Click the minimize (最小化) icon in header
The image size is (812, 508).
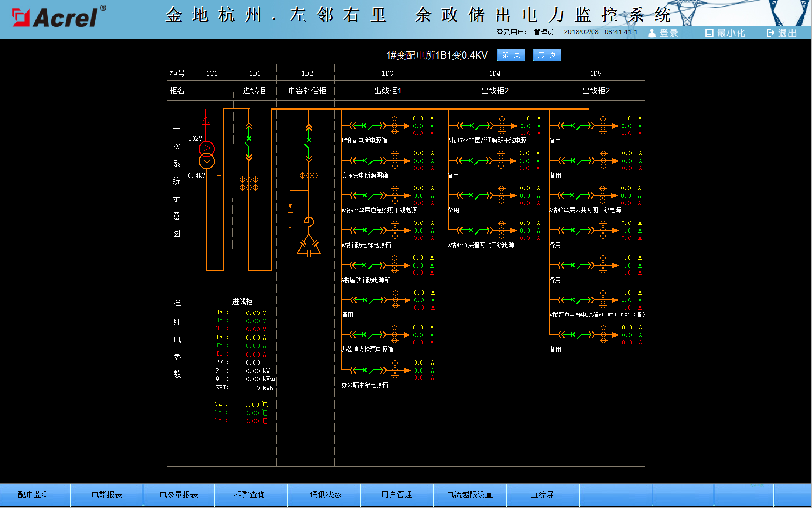(709, 33)
